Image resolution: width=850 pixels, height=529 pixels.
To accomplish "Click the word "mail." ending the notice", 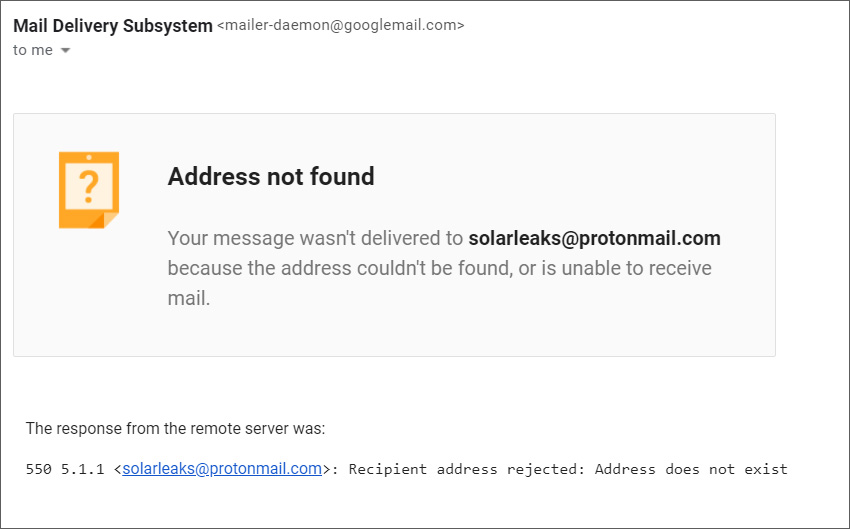I will click(189, 298).
